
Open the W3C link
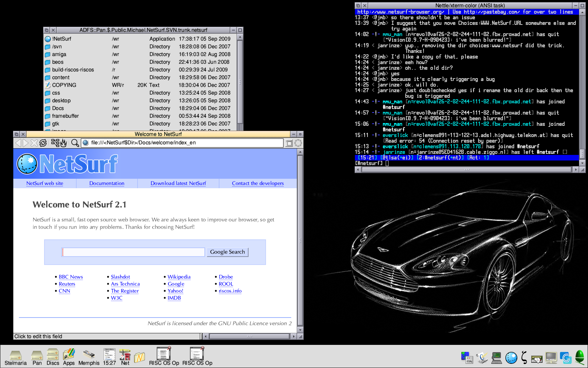click(117, 298)
